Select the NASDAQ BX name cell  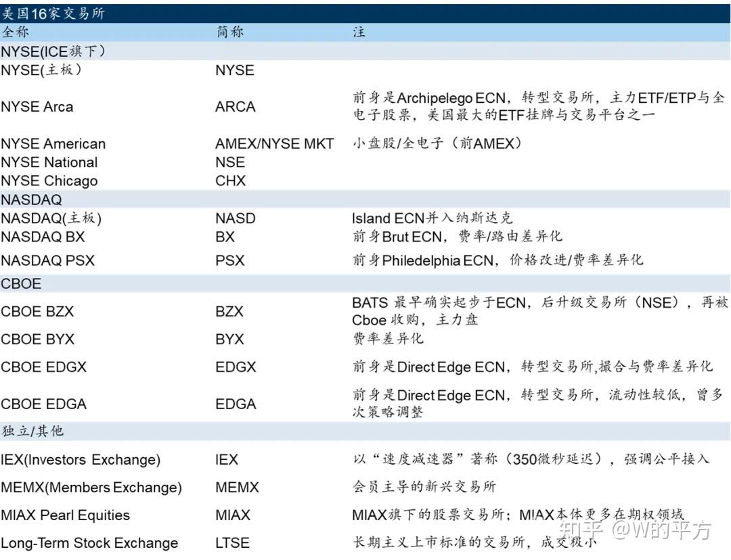click(x=43, y=237)
